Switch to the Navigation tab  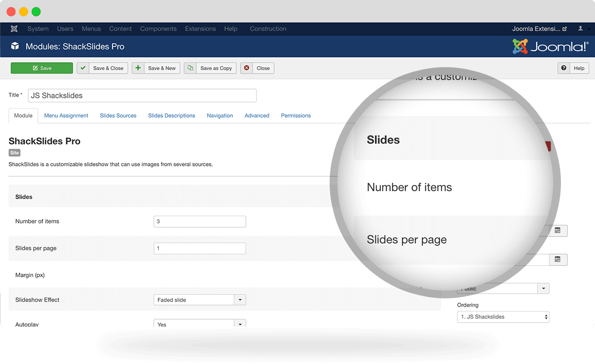220,115
